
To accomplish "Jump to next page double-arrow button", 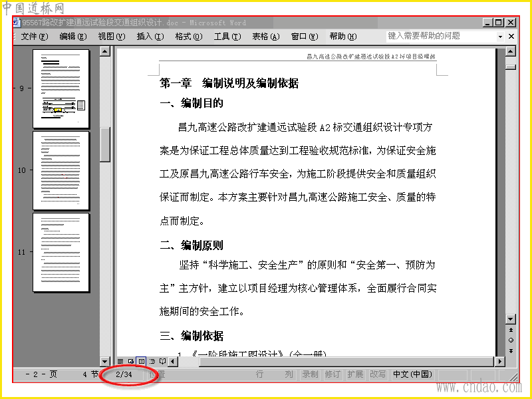I will click(511, 351).
